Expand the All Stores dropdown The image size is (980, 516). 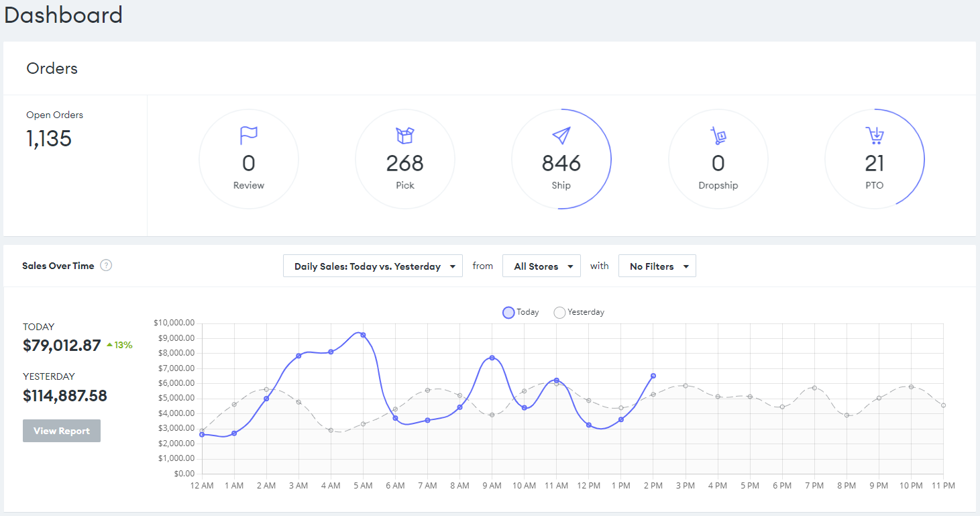tap(542, 266)
